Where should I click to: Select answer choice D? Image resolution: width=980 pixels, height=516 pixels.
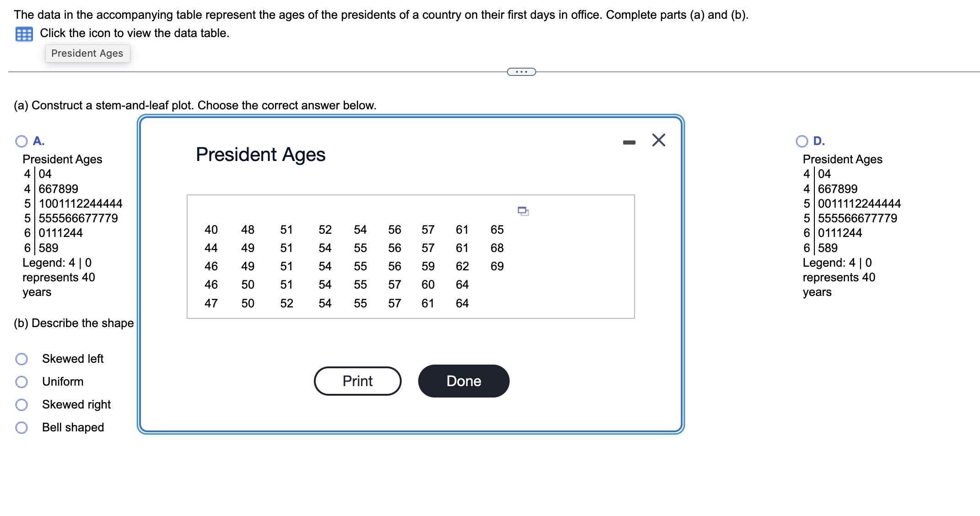click(x=802, y=141)
